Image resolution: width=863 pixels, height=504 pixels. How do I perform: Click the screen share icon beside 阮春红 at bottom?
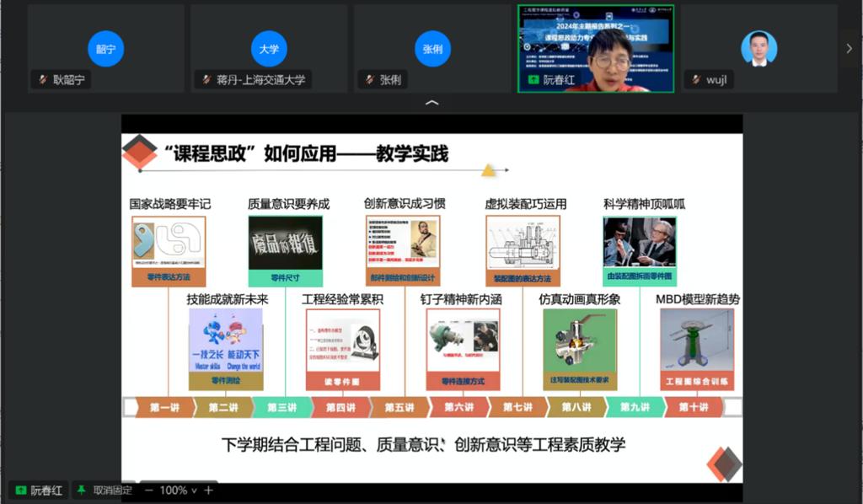point(20,491)
